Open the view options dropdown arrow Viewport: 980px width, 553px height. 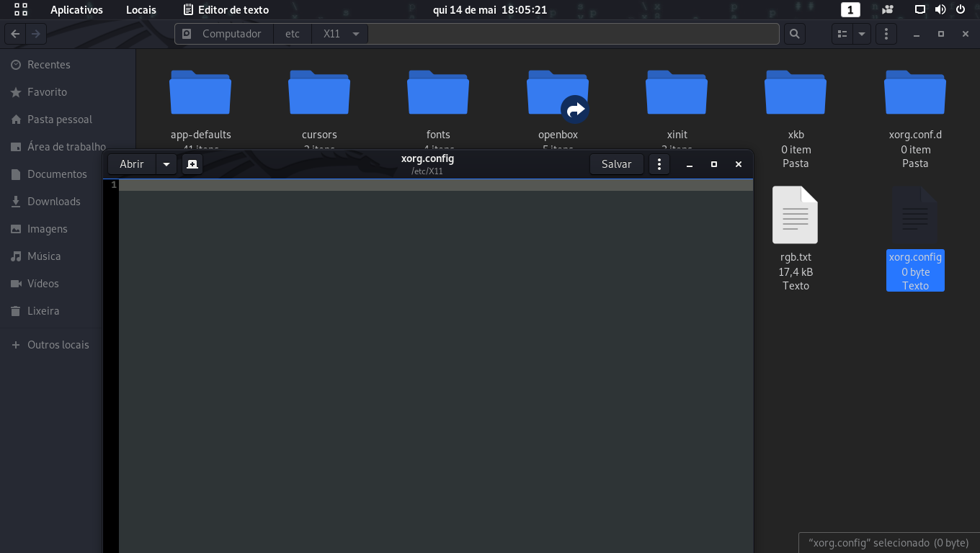point(862,34)
